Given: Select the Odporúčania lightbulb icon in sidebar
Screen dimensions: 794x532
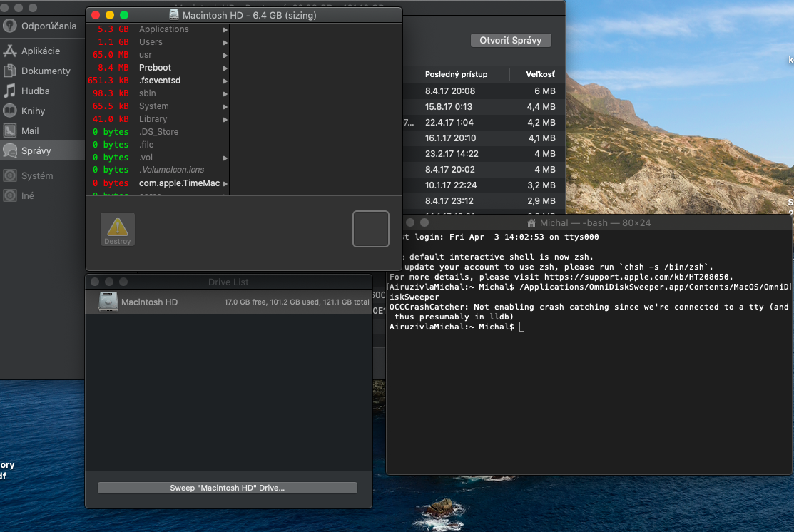Looking at the screenshot, I should pos(9,26).
